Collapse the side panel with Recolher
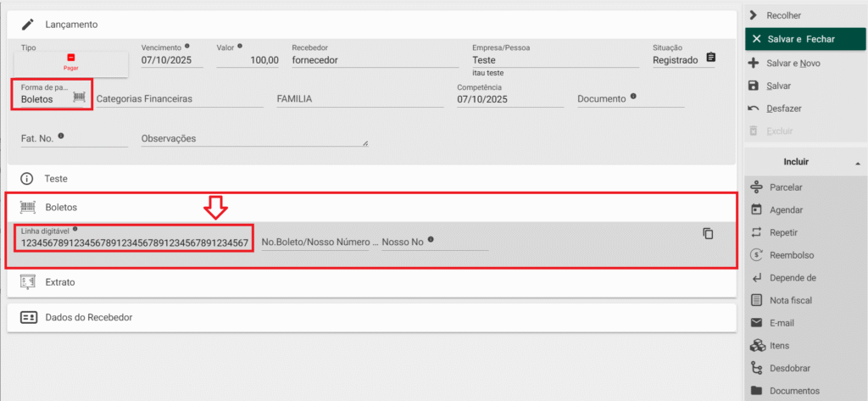This screenshot has width=868, height=401. coord(782,15)
